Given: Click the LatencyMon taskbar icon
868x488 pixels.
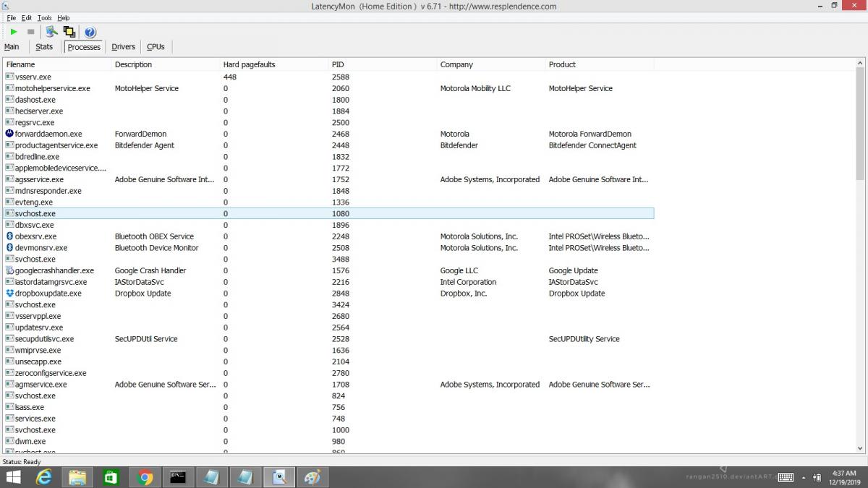Looking at the screenshot, I should point(279,477).
